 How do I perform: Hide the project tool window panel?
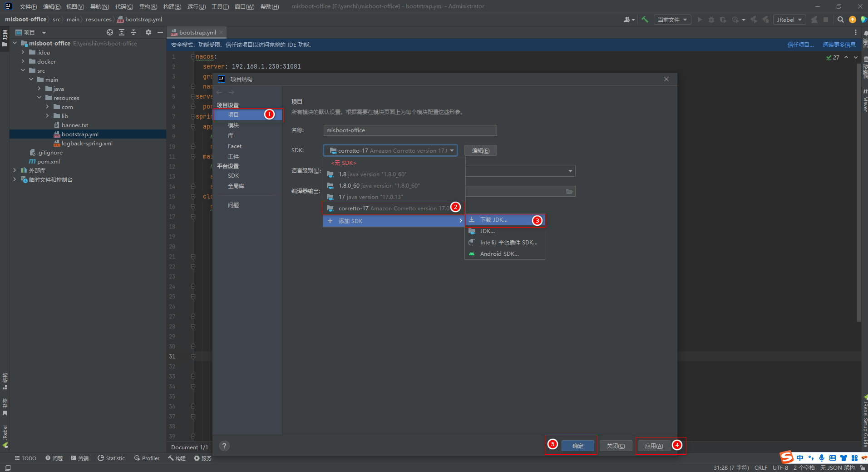160,32
